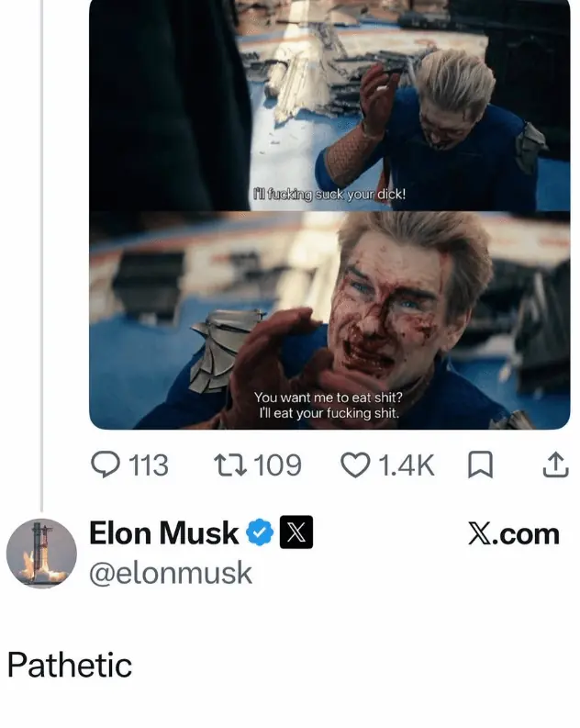
Task: Click the 113 replies count
Action: click(149, 465)
